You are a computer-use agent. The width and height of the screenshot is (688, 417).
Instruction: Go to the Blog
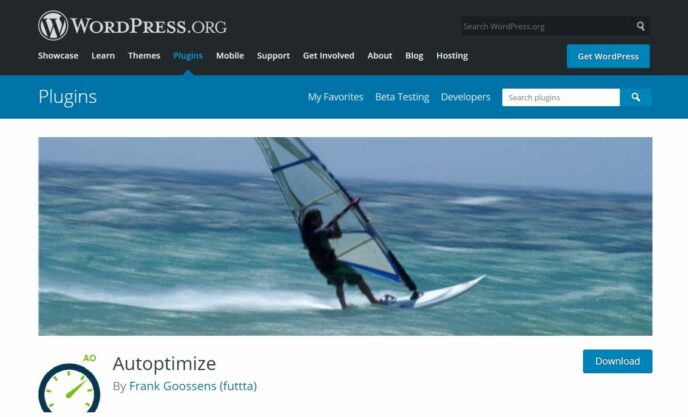414,56
